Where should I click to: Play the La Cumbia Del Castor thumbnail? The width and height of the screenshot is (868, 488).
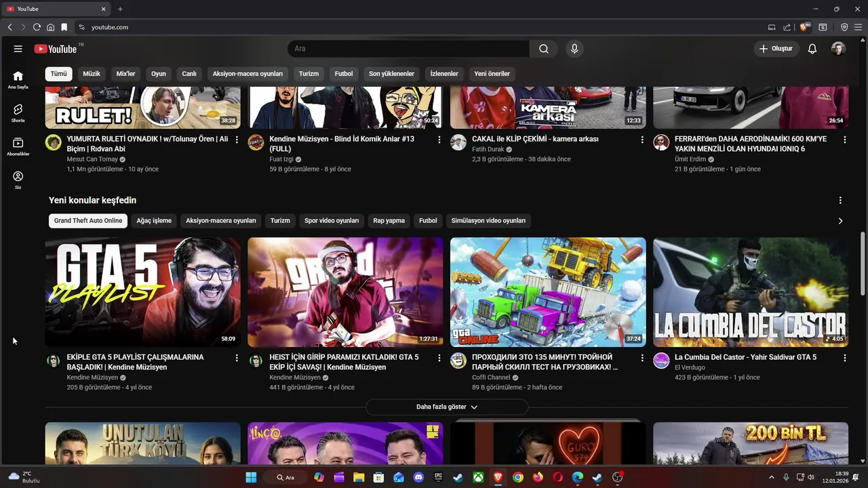[751, 292]
